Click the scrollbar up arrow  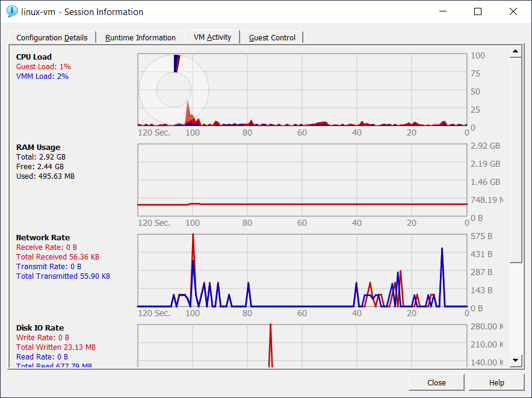[x=516, y=53]
